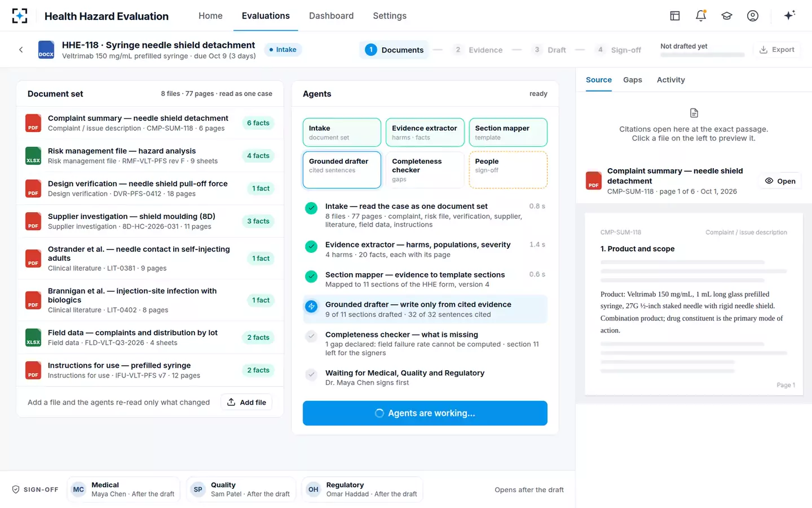The width and height of the screenshot is (812, 508).
Task: Click the Export button
Action: [777, 50]
